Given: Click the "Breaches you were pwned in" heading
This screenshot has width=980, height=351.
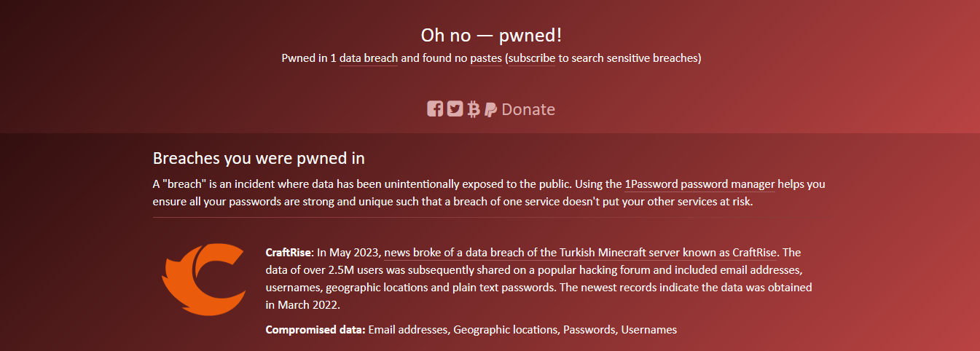Looking at the screenshot, I should [259, 158].
